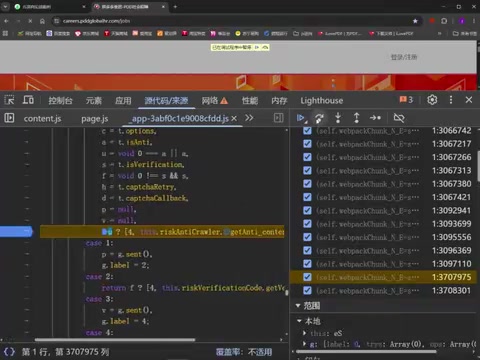Open the Lighthouse tab
The height and width of the screenshot is (360, 480).
pyautogui.click(x=322, y=100)
